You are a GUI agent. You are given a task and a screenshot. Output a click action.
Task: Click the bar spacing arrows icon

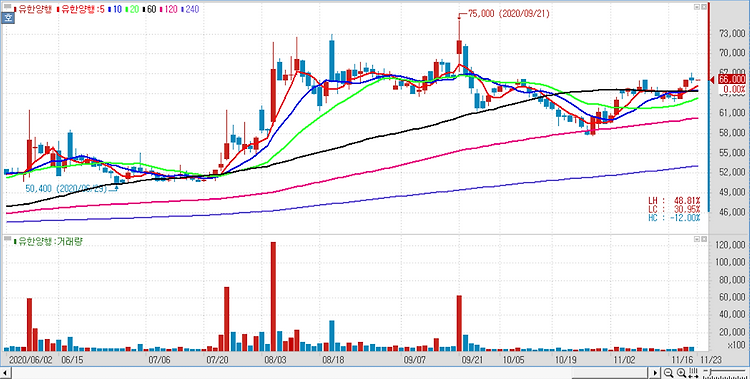pos(693,372)
